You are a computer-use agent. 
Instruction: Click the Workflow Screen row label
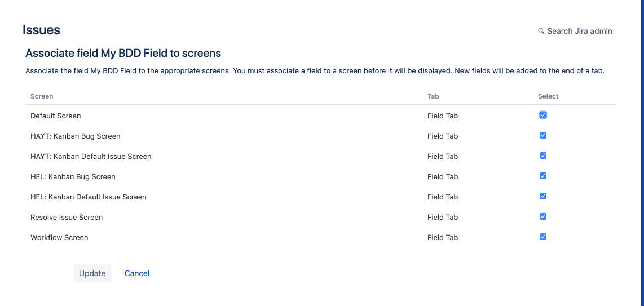coord(59,237)
